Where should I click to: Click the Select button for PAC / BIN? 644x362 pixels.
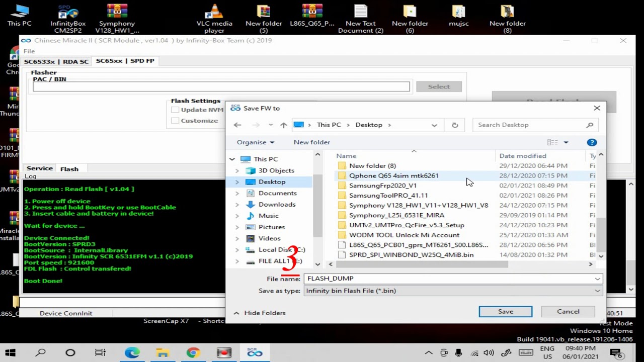pos(439,86)
